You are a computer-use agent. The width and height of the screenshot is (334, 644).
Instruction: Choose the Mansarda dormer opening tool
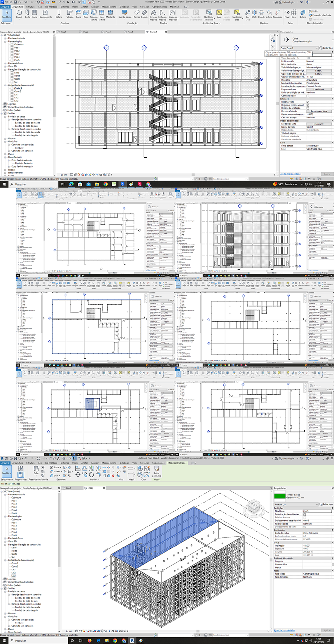tap(278, 14)
